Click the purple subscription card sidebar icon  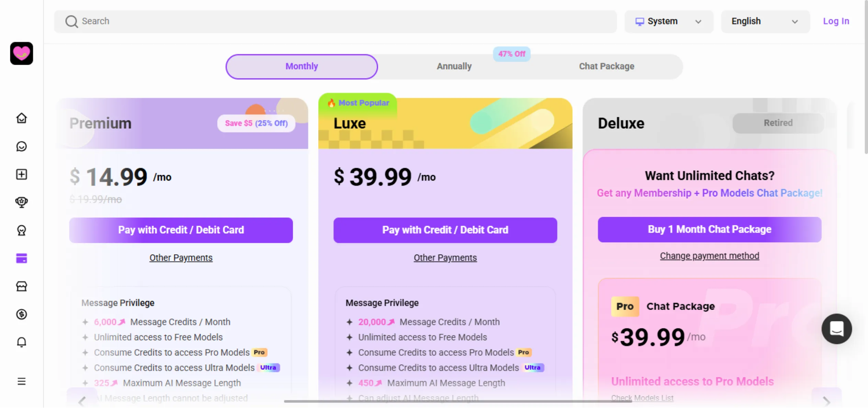tap(21, 258)
